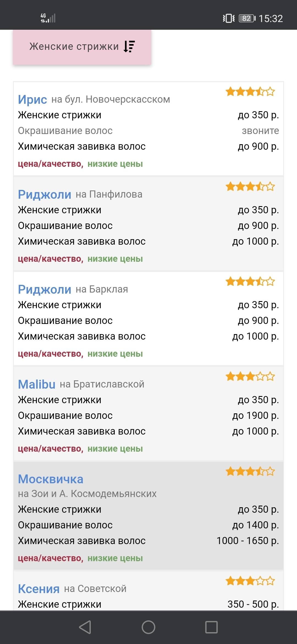Open the Ирис salon link

click(x=32, y=99)
